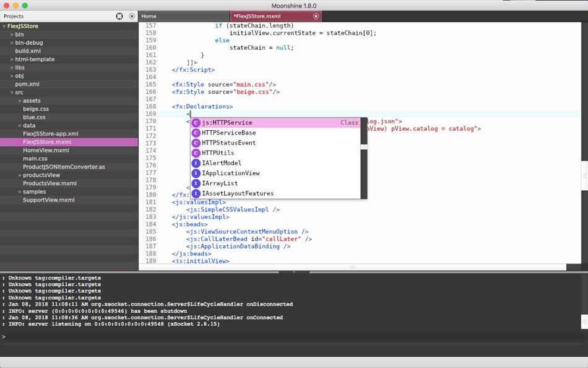The width and height of the screenshot is (588, 368).
Task: Expand the bin-debug folder
Action: click(12, 43)
